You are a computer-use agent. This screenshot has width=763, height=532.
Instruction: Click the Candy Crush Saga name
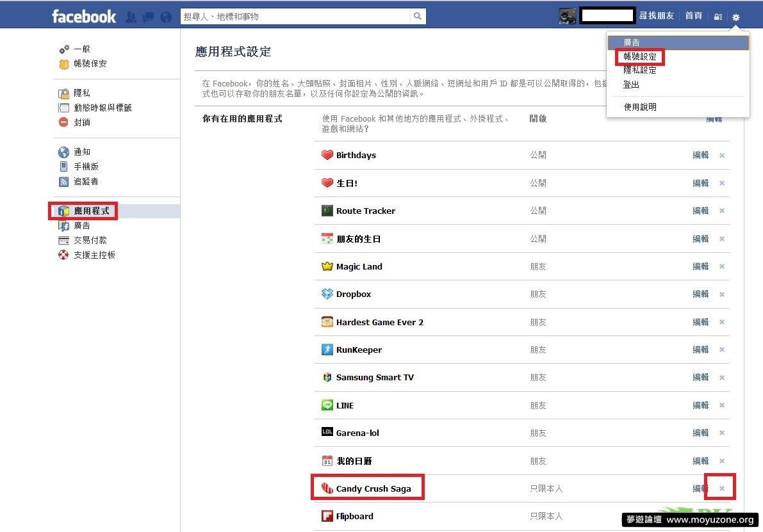[x=373, y=488]
